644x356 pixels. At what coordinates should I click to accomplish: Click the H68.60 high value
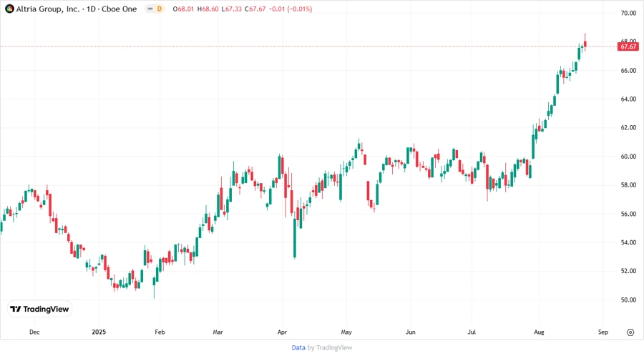[x=208, y=9]
